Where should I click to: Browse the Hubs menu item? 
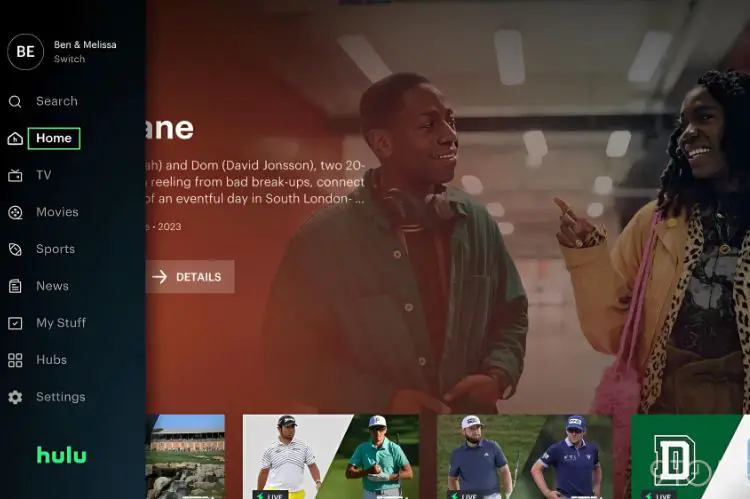click(x=52, y=360)
